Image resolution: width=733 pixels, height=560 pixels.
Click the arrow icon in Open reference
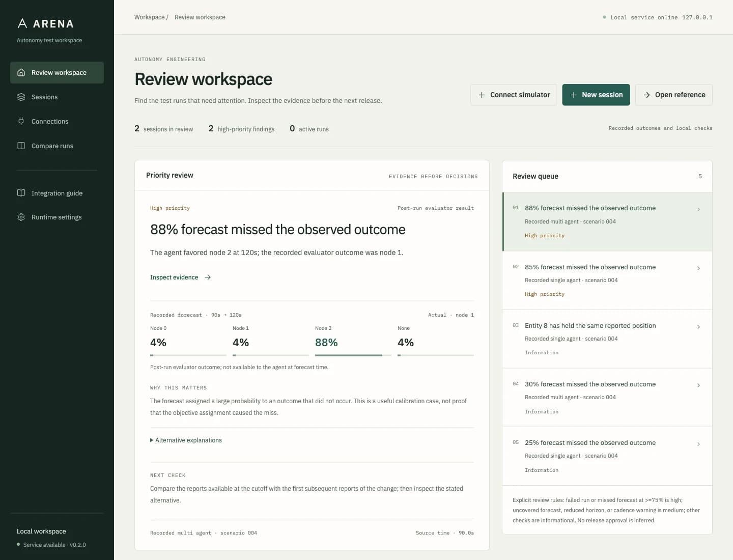[646, 95]
